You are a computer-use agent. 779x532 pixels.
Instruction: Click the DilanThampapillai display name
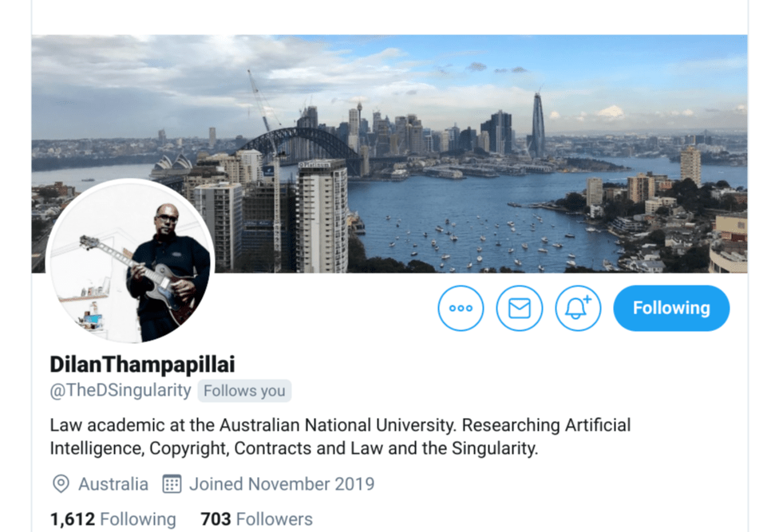point(142,365)
